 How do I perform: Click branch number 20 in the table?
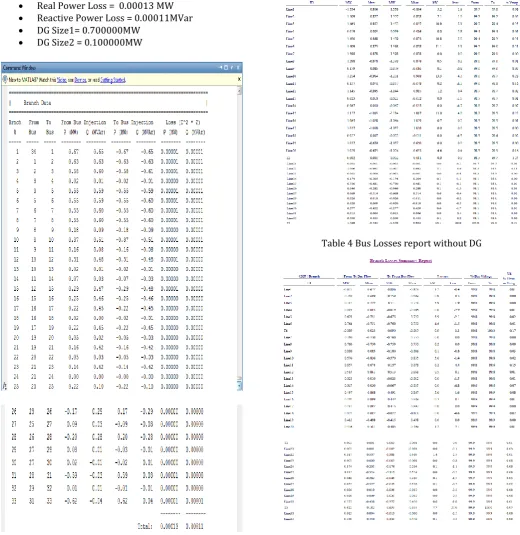(16, 338)
